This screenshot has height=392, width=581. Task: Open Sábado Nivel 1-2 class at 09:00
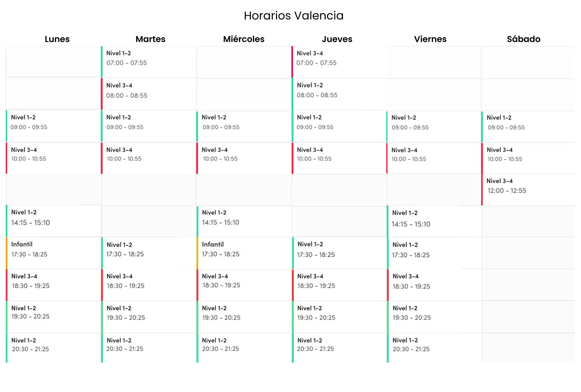pos(528,126)
